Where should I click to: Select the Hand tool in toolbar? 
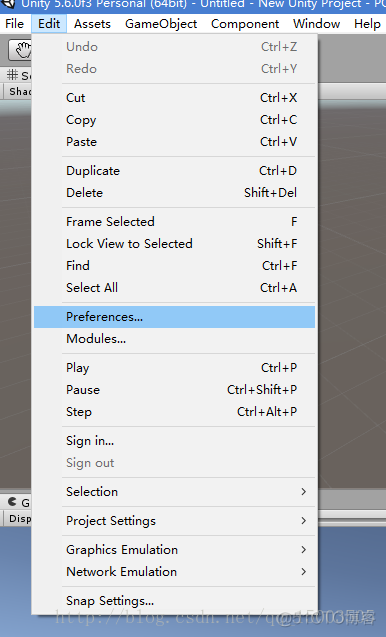coord(20,50)
